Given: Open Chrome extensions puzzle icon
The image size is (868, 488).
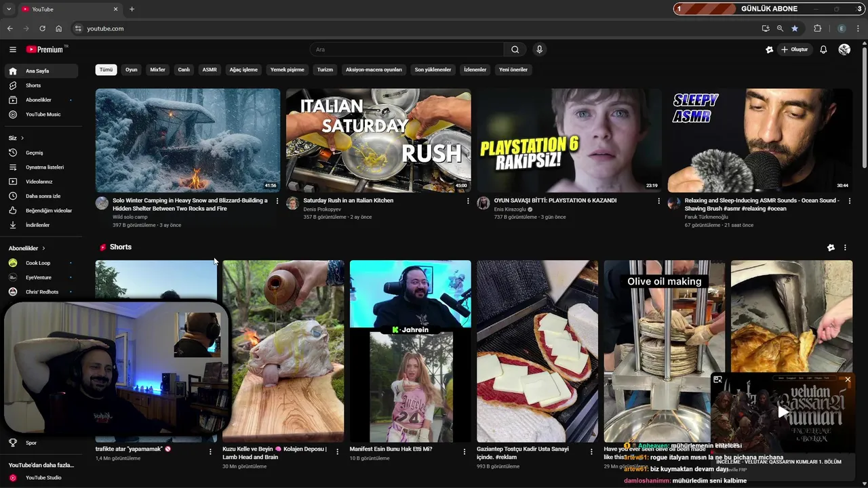Looking at the screenshot, I should (817, 28).
